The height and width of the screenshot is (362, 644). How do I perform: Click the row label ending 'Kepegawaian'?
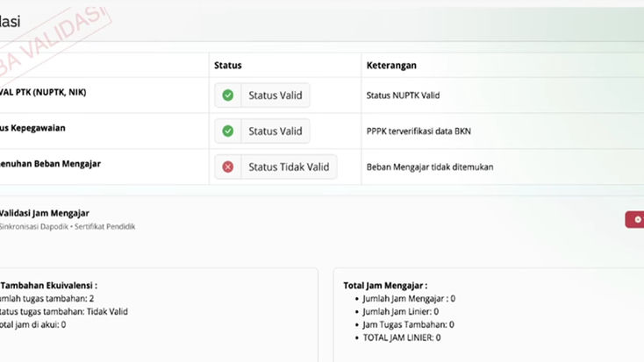(32, 128)
